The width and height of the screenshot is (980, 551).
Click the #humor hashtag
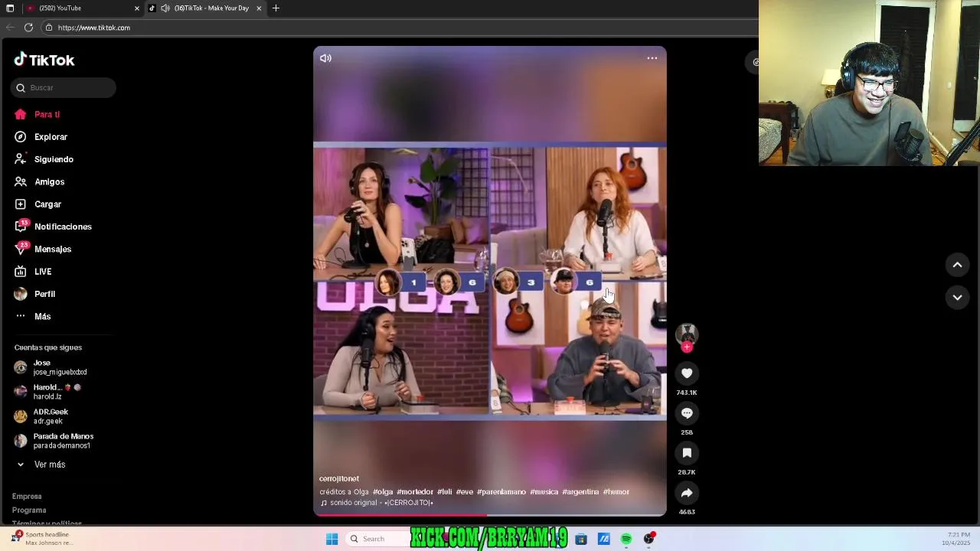point(616,492)
